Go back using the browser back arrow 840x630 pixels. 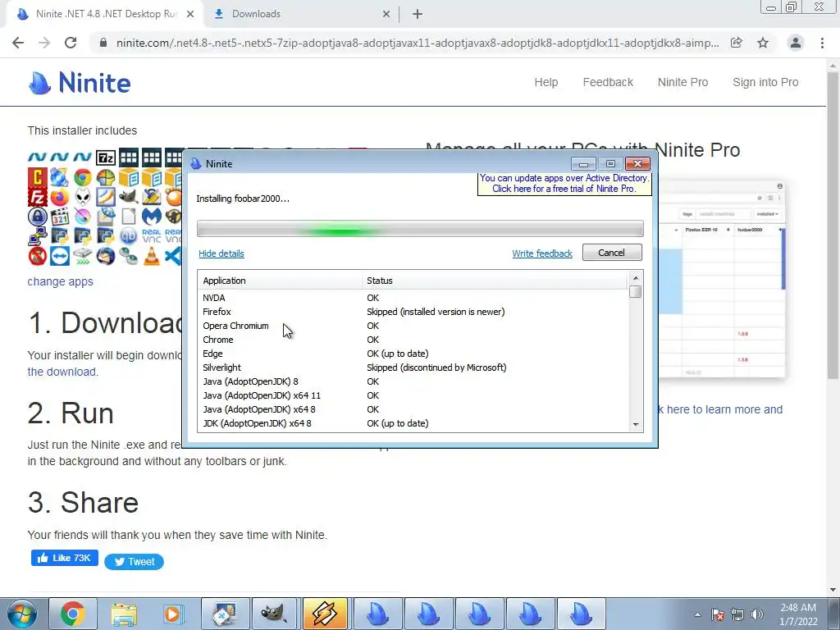[18, 43]
